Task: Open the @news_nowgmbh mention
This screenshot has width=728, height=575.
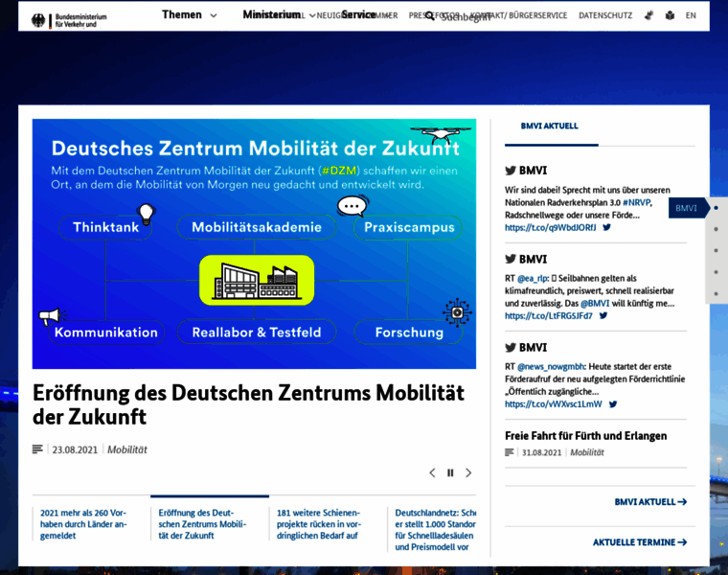Action: pyautogui.click(x=551, y=366)
